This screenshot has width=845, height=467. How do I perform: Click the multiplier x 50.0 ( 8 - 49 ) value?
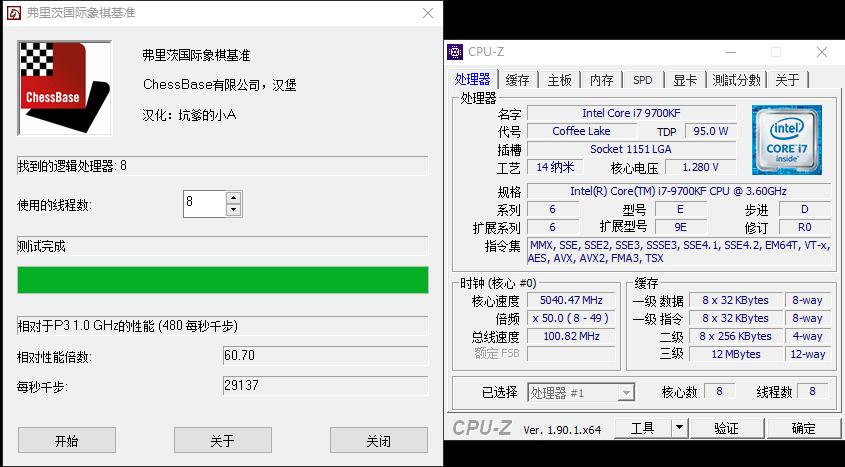coord(571,318)
